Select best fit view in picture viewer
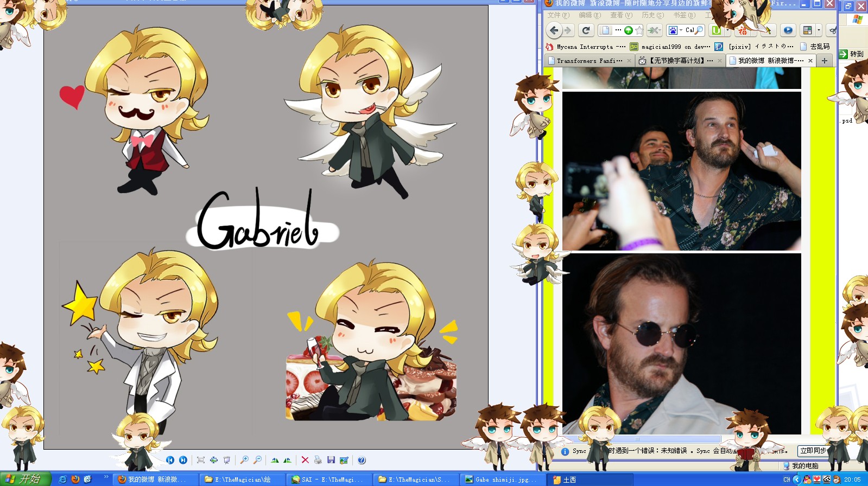This screenshot has height=486, width=868. 200,460
